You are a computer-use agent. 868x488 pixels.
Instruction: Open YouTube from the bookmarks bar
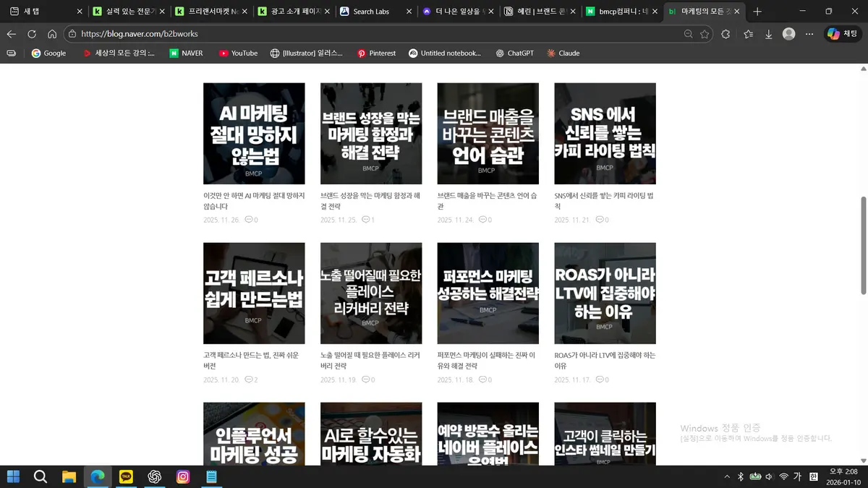[x=238, y=53]
